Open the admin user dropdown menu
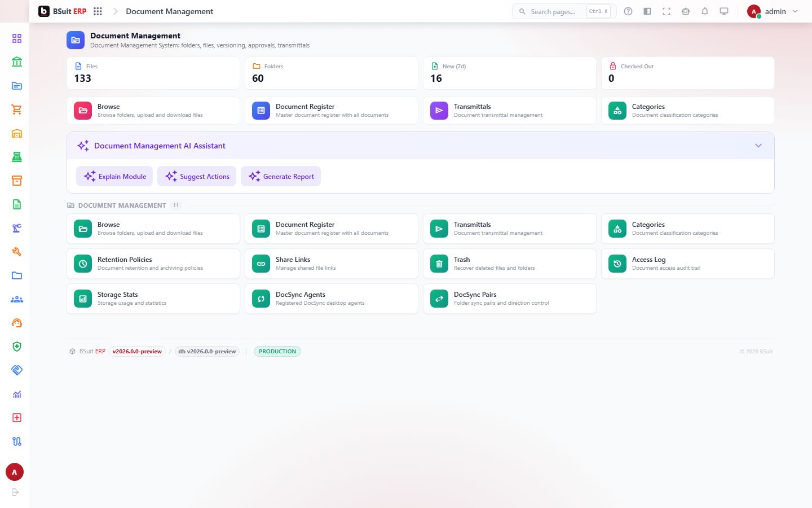Screen dimensions: 812x508 (773, 11)
